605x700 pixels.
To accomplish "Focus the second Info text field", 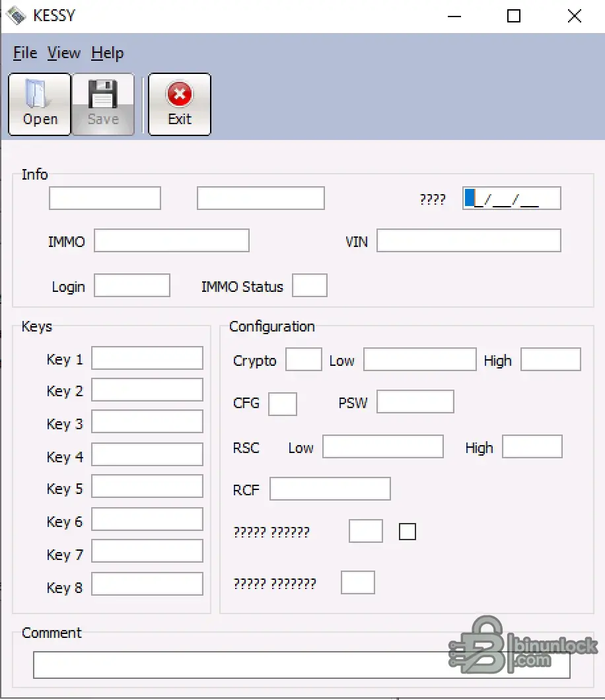I will tap(261, 198).
